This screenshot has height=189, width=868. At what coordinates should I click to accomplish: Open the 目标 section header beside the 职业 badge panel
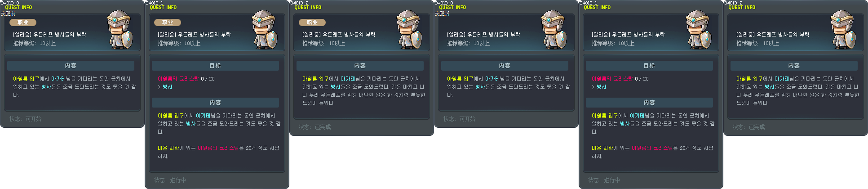215,66
